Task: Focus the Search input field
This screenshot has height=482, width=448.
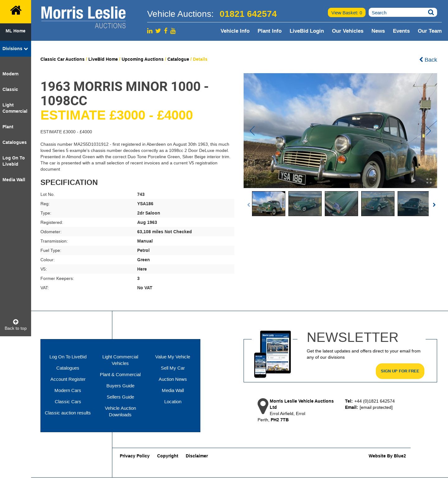Action: (x=398, y=12)
